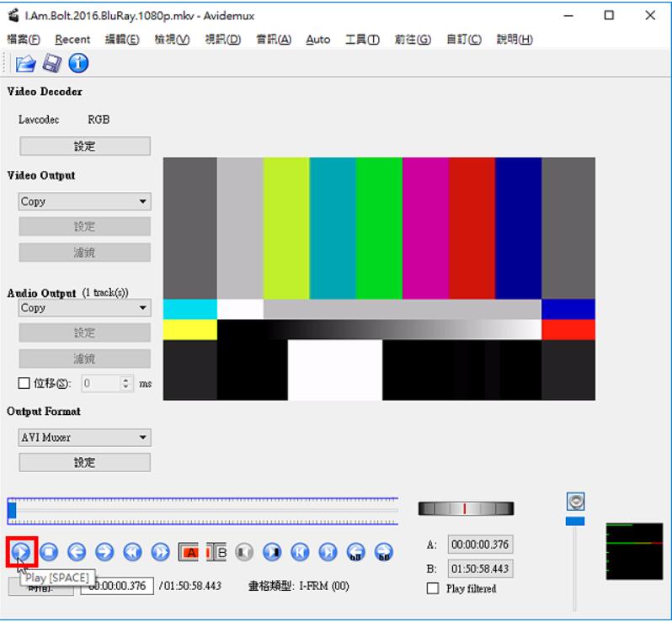Set selection start marker A

tap(188, 552)
